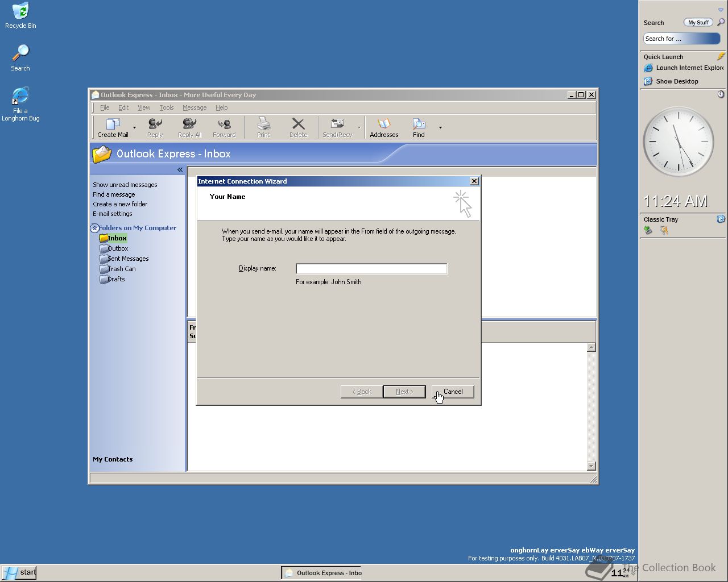The height and width of the screenshot is (582, 728).
Task: Click preview pane scrollbar up arrow
Action: pyautogui.click(x=591, y=347)
